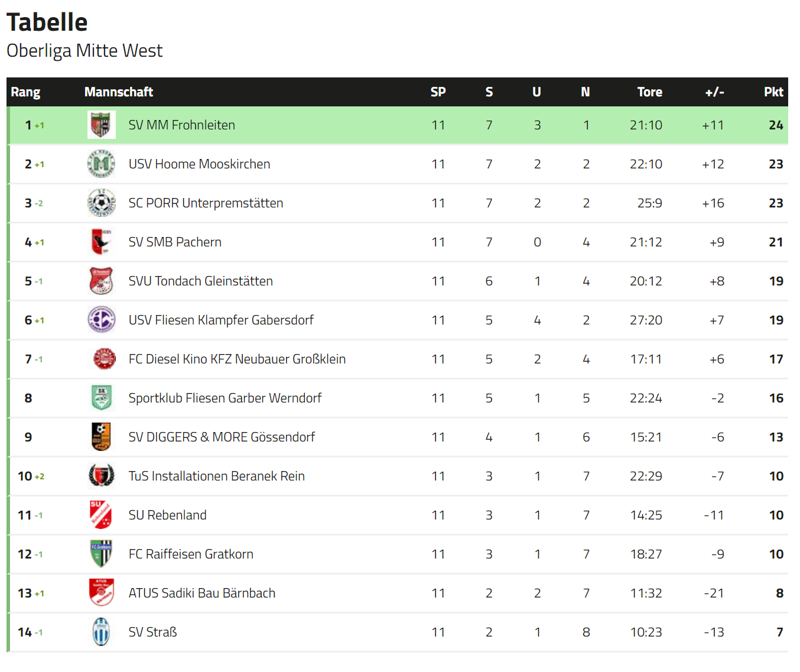800x672 pixels.
Task: Open the ATUS Sadiki Bau Bärnbach team link
Action: [x=202, y=593]
